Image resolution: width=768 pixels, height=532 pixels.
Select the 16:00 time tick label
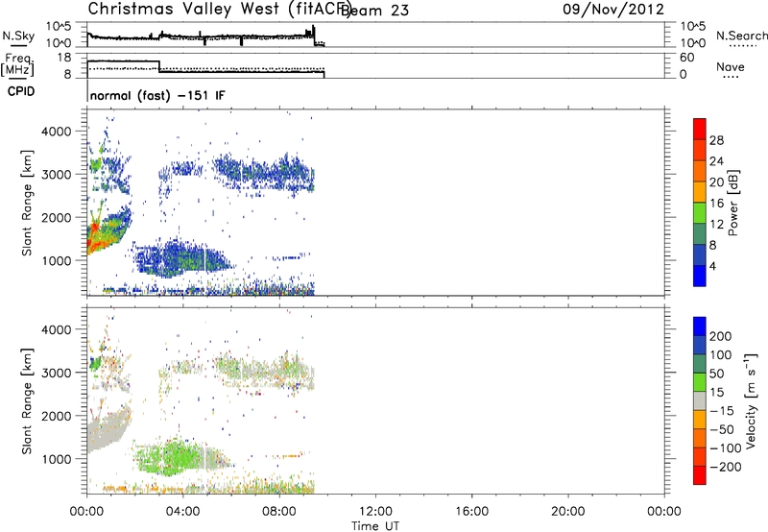[471, 512]
